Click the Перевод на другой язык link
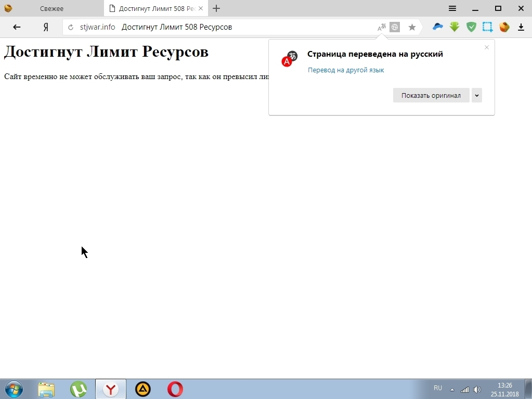This screenshot has height=399, width=532. [x=346, y=70]
